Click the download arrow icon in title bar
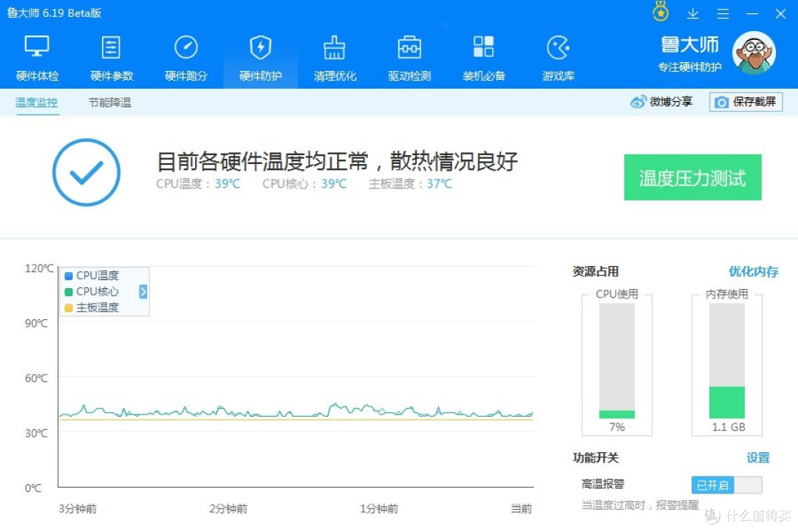The height and width of the screenshot is (532, 798). tap(692, 14)
